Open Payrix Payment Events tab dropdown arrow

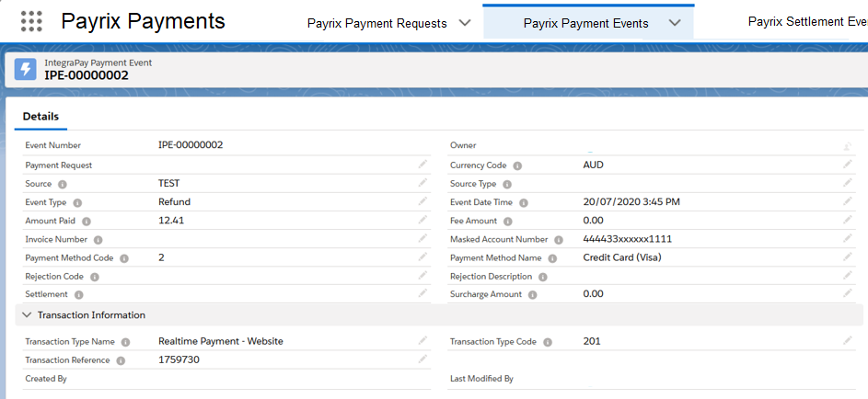tap(676, 23)
